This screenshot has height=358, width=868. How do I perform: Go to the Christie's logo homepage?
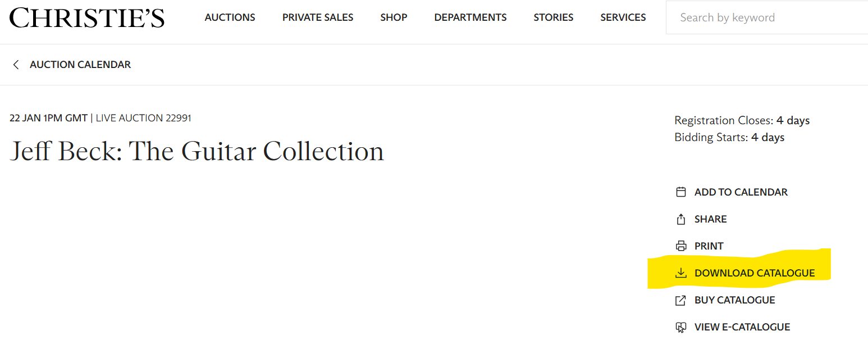(87, 18)
